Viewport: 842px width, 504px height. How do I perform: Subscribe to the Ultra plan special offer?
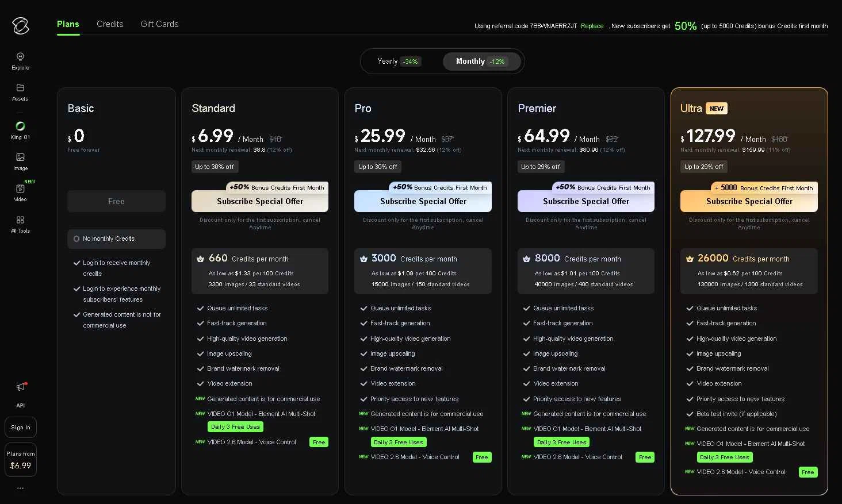point(749,202)
